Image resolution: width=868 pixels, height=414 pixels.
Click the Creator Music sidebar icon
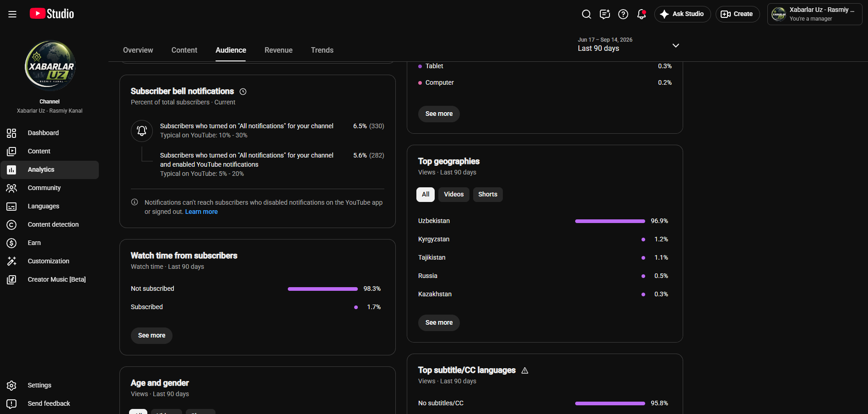11,280
